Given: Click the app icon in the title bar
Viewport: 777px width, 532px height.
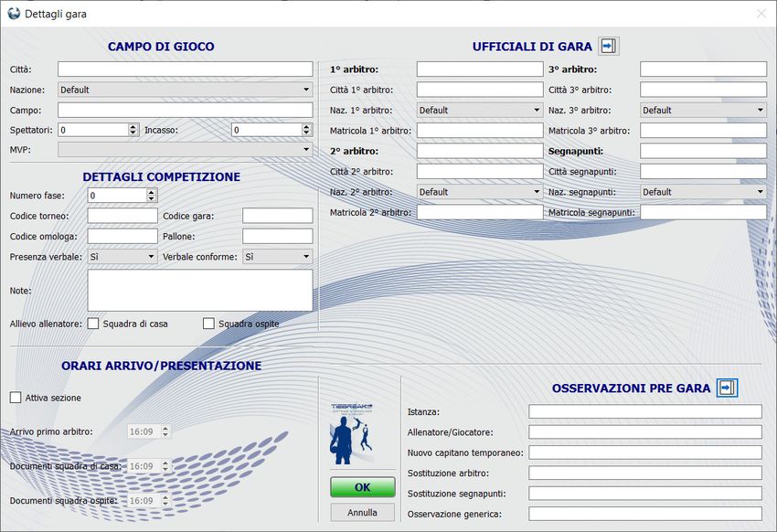Looking at the screenshot, I should [x=13, y=13].
